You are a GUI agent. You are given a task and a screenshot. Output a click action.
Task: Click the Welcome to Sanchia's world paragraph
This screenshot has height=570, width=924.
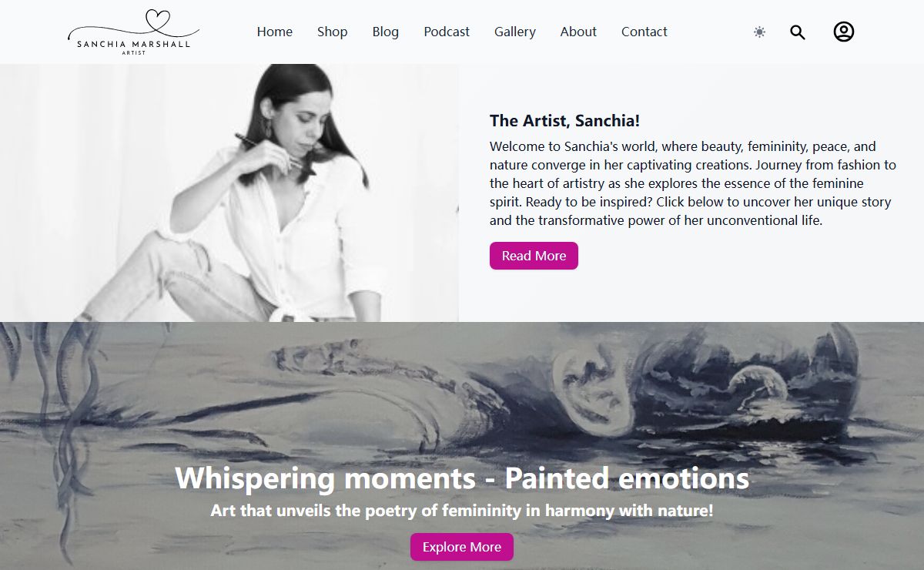[693, 183]
